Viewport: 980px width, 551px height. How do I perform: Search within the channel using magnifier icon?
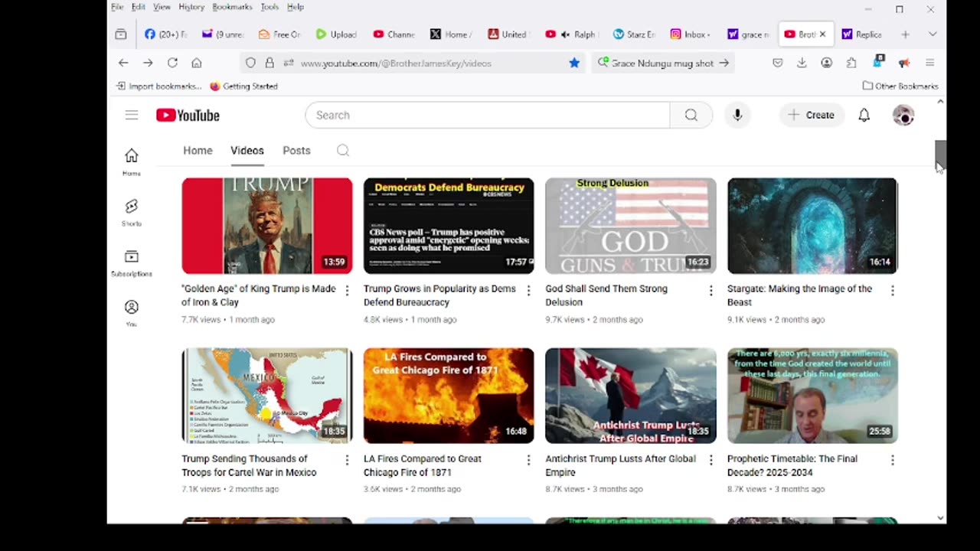point(343,151)
